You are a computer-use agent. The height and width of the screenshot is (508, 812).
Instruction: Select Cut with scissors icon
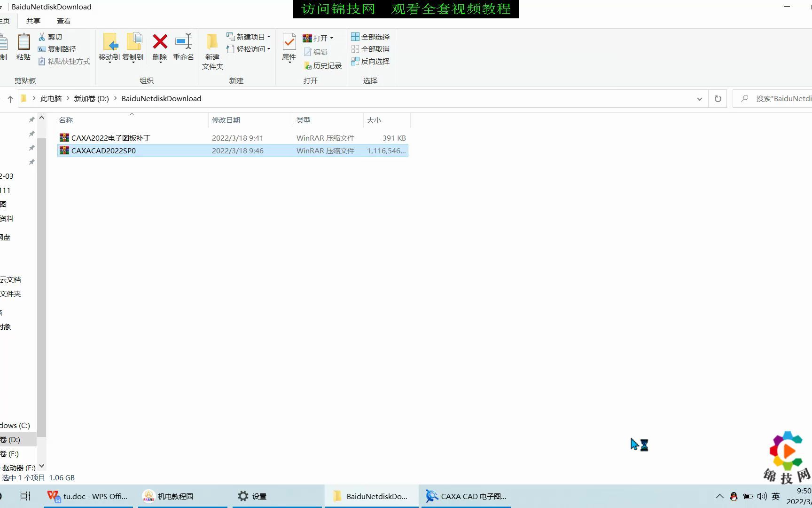(x=50, y=37)
